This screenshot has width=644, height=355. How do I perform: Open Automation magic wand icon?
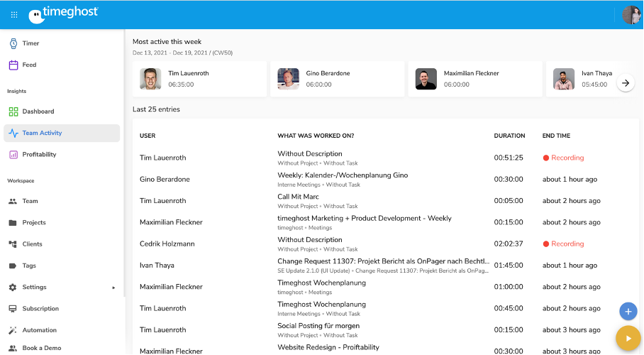click(x=13, y=330)
